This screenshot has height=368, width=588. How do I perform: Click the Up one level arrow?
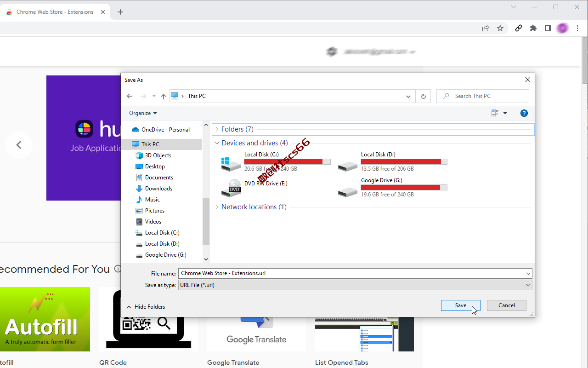[164, 96]
